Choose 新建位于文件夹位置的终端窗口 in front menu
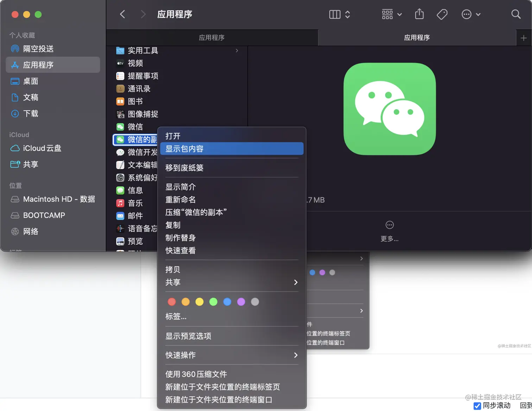This screenshot has height=411, width=532. pos(232,400)
